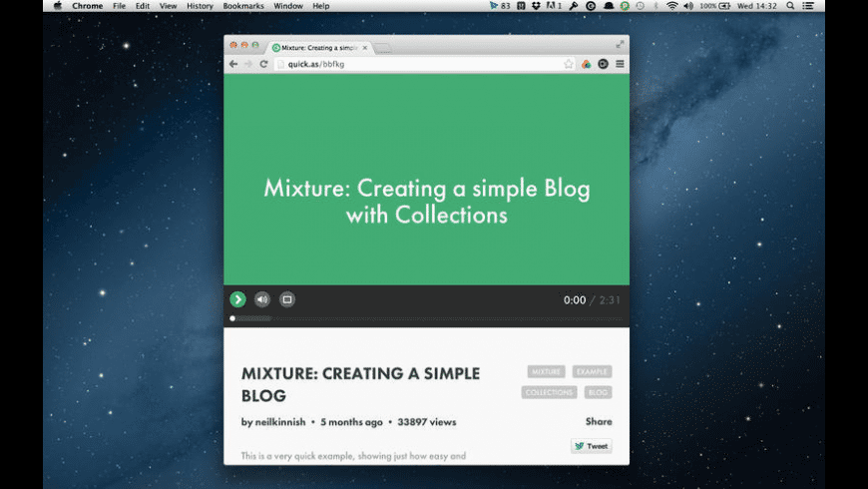Reload the quick.as page
Screen dimensions: 868x489
(264, 64)
